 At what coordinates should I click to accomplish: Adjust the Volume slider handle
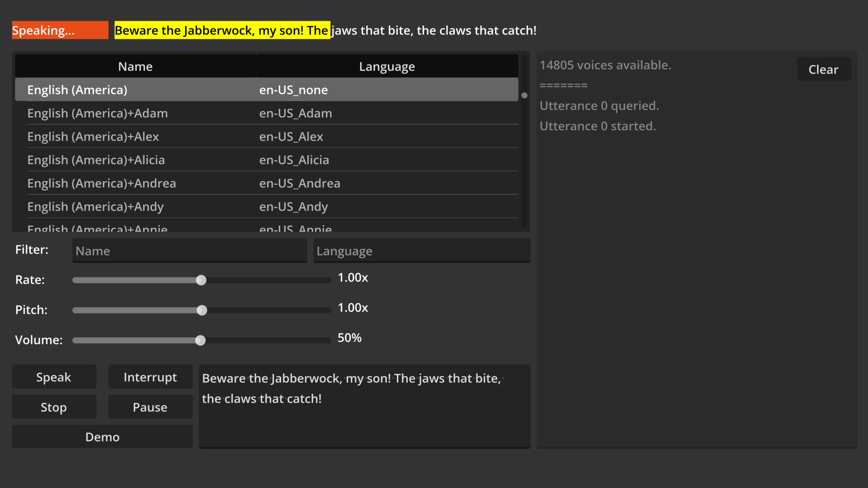coord(200,341)
